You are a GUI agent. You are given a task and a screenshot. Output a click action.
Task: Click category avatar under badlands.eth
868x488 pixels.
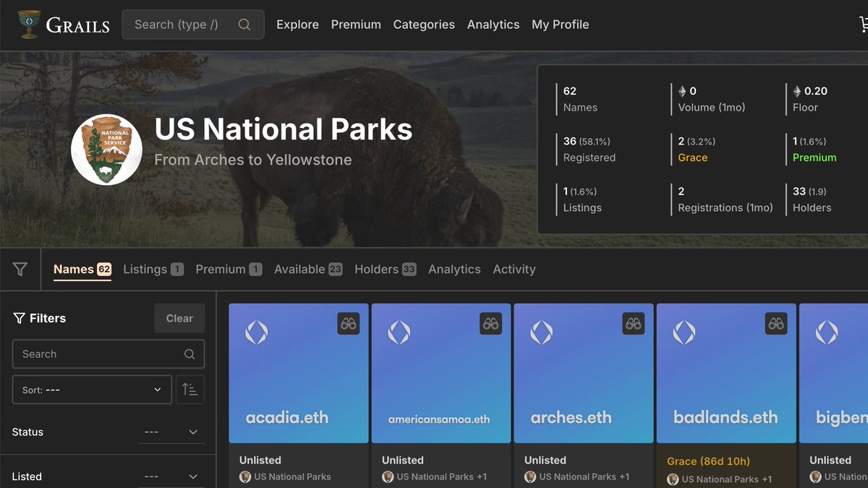pyautogui.click(x=673, y=479)
